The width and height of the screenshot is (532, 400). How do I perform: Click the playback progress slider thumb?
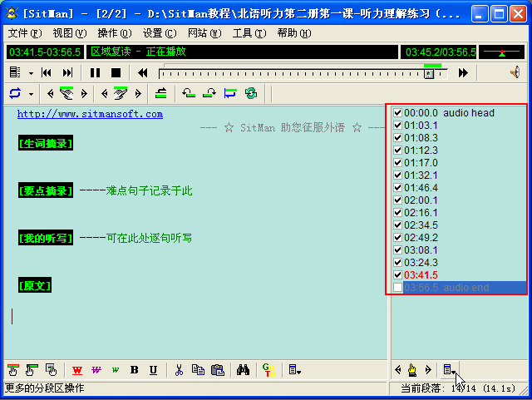coord(429,74)
